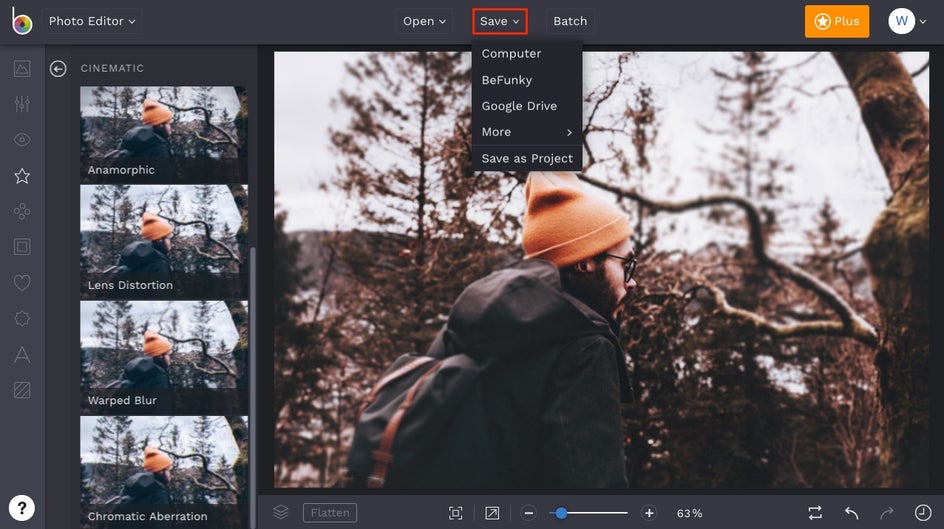Click the CINEMATIC category heading
This screenshot has width=944, height=529.
(x=113, y=69)
